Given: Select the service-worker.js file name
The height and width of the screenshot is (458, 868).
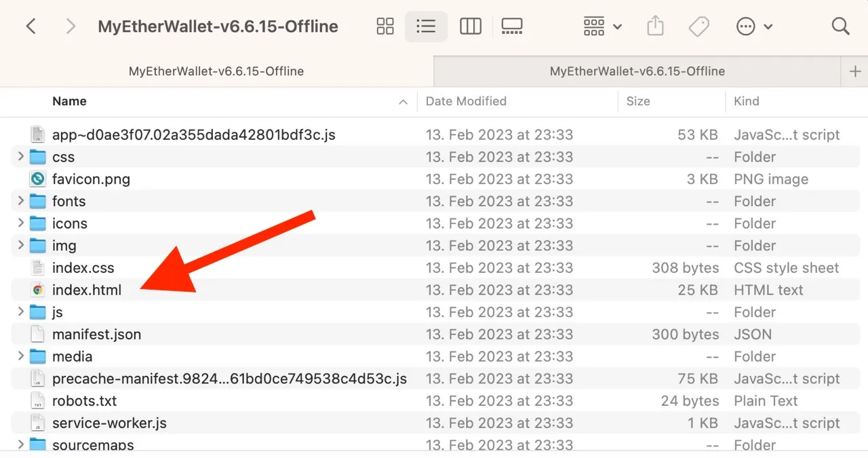Looking at the screenshot, I should [x=109, y=423].
